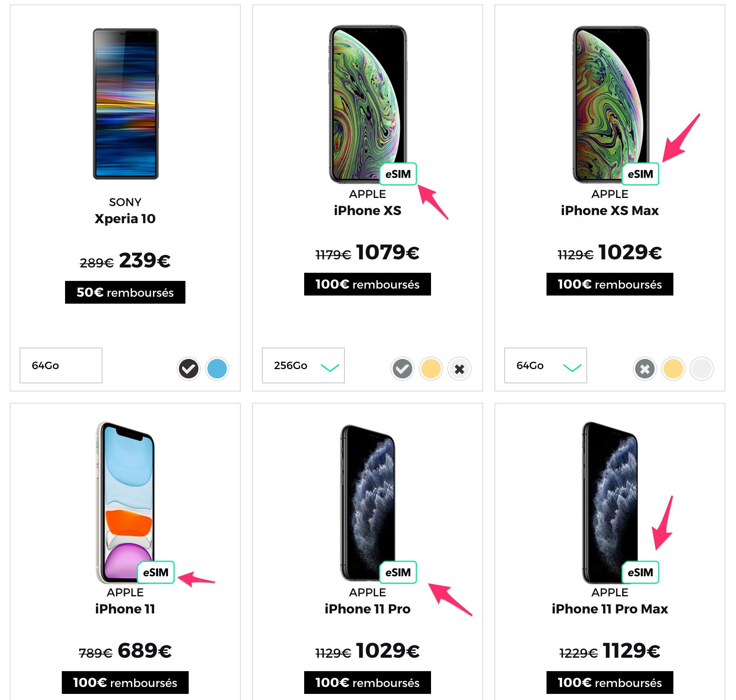
Task: Click the crossed-out gray color option on iPhone XS Max
Action: click(645, 371)
